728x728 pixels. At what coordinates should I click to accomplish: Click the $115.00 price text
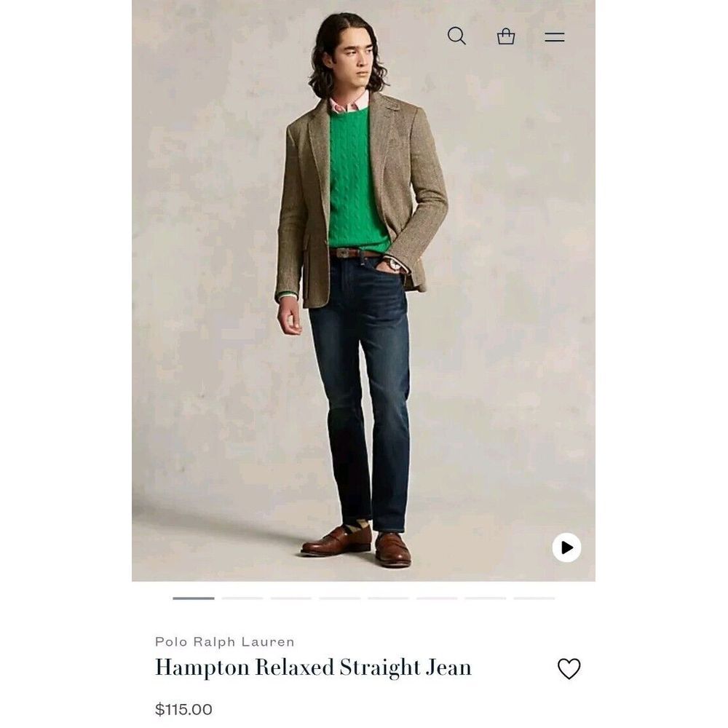[x=183, y=709]
